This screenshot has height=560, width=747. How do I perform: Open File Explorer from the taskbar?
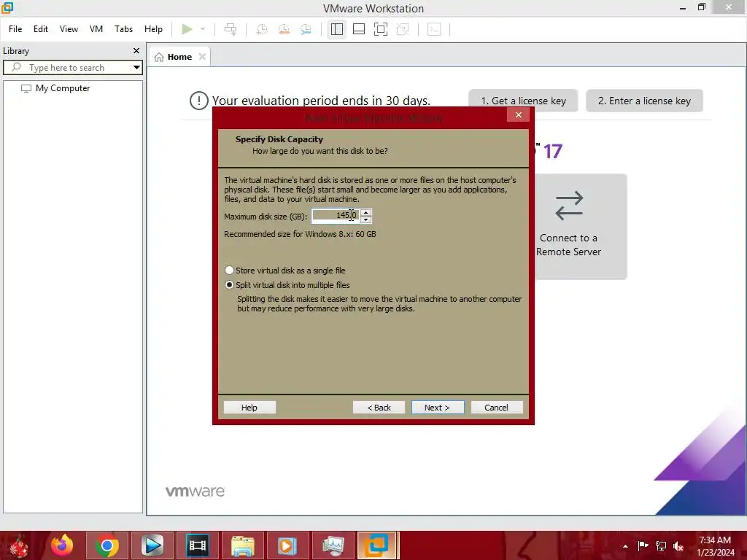pos(242,545)
